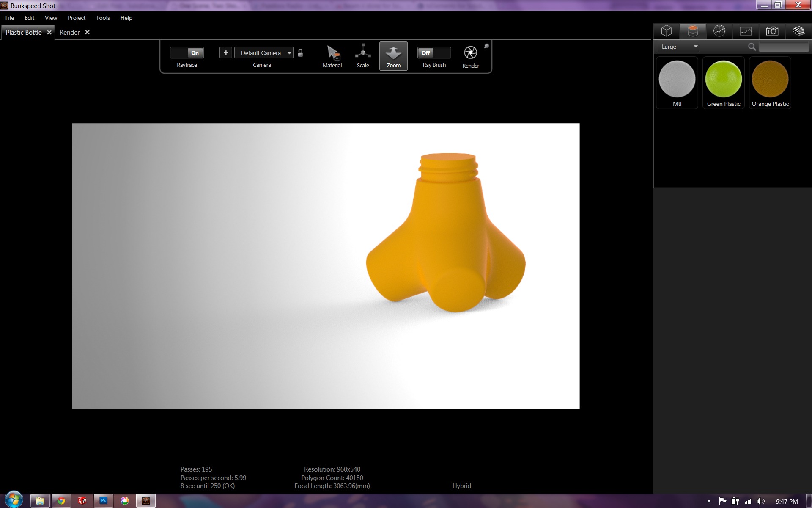Toggle the camera lock icon

300,53
